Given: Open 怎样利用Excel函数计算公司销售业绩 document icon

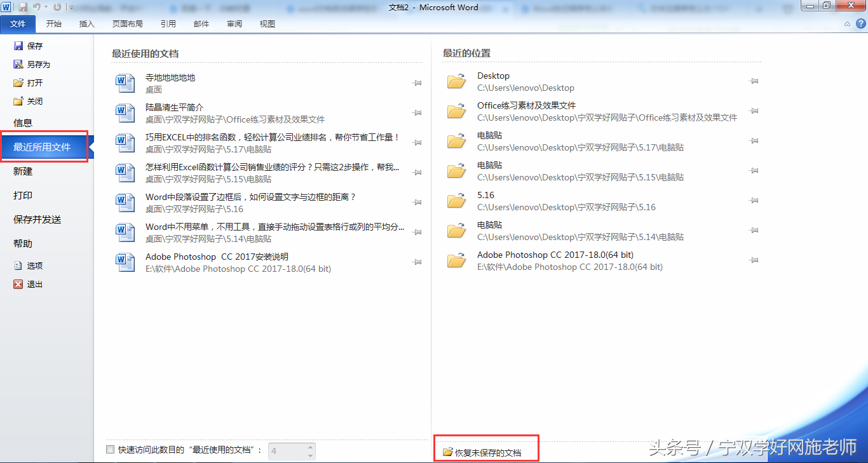Looking at the screenshot, I should 125,173.
